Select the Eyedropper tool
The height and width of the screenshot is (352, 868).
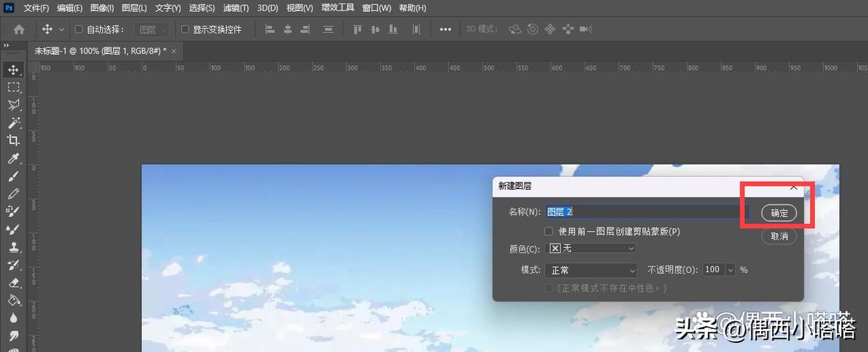[13, 159]
